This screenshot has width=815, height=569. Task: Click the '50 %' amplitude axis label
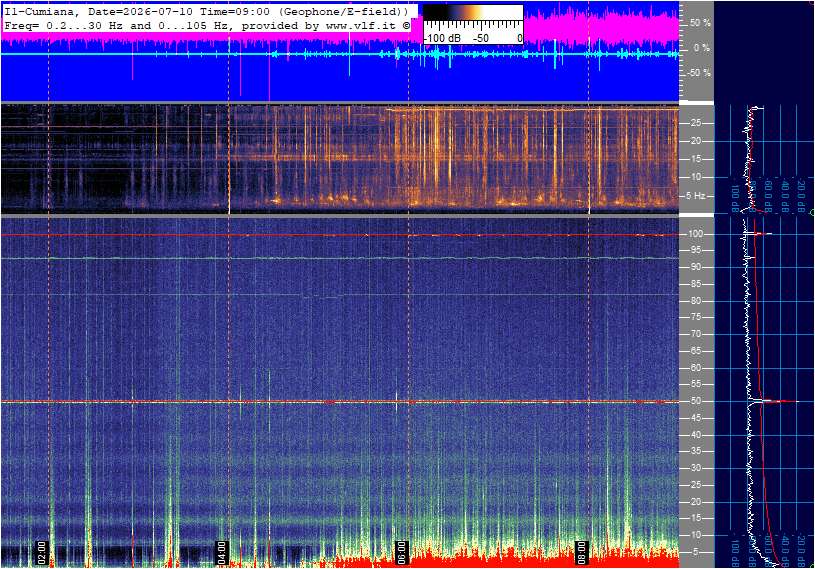pyautogui.click(x=700, y=23)
